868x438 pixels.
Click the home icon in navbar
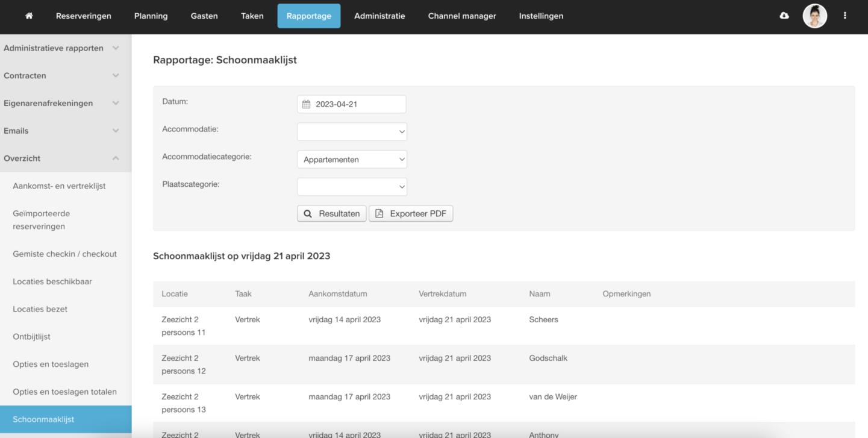(29, 16)
